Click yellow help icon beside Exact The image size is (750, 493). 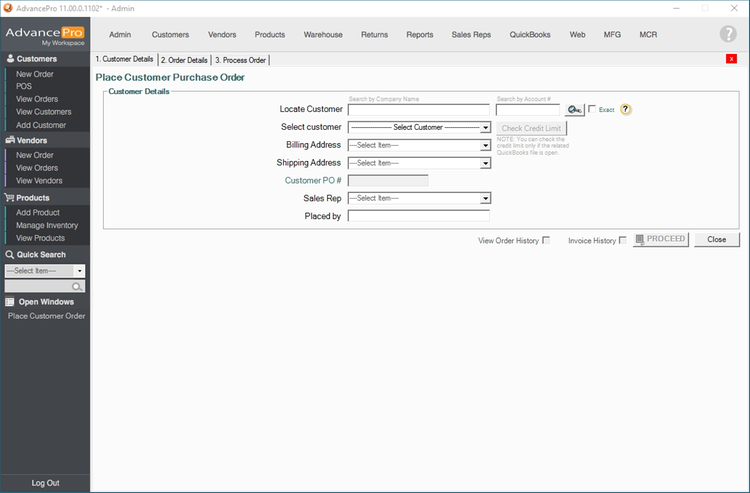(x=625, y=110)
